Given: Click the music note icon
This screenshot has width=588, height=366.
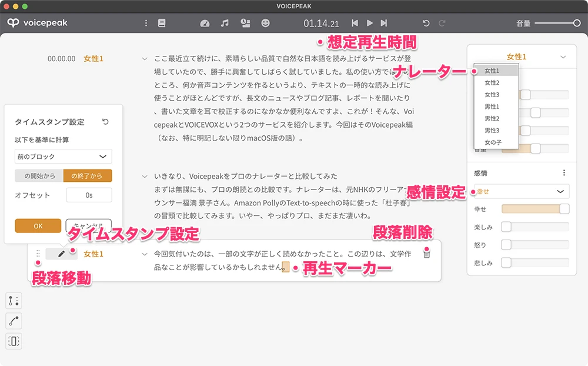Looking at the screenshot, I should 225,23.
